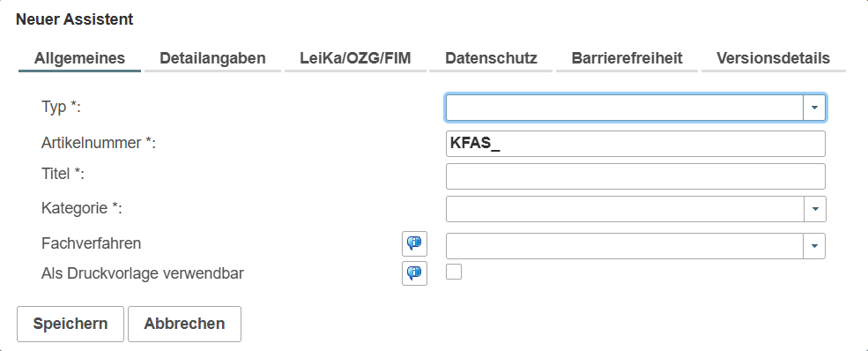Open the Fachverfahren info tooltip icon
Image resolution: width=868 pixels, height=351 pixels.
tap(415, 243)
